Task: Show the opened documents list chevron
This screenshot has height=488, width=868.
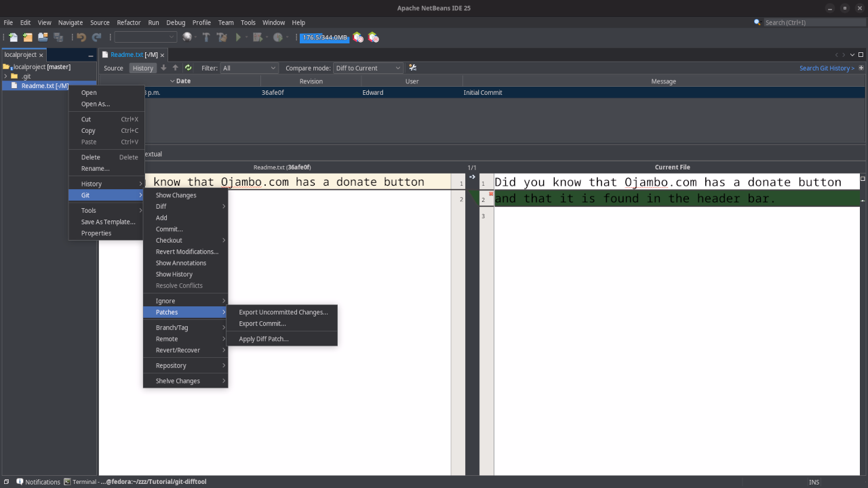Action: [852, 55]
